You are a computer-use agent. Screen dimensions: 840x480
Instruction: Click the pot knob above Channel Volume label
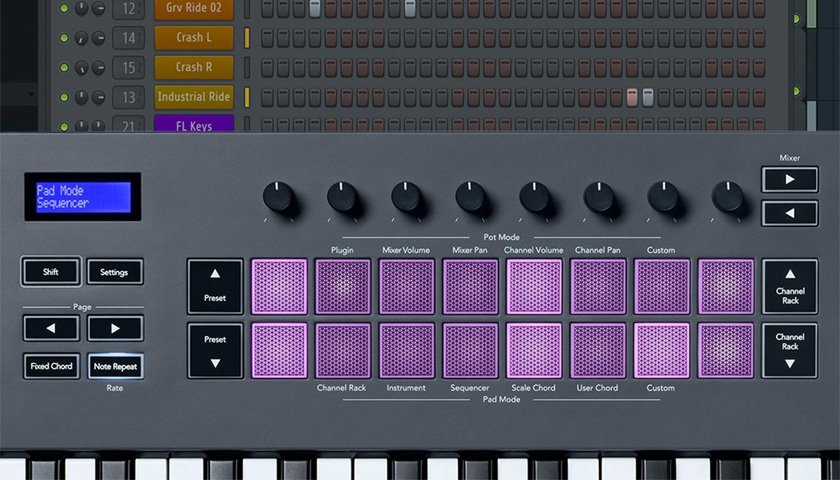pos(535,197)
